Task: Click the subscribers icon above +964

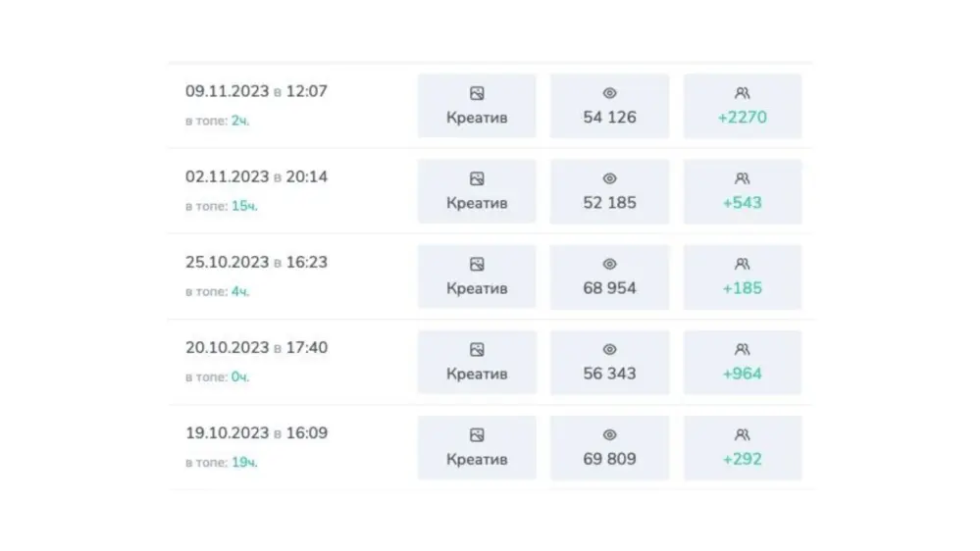Action: [742, 350]
